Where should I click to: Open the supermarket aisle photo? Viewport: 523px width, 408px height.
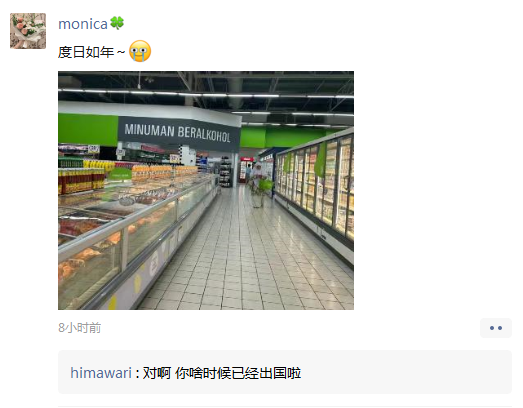coord(206,190)
